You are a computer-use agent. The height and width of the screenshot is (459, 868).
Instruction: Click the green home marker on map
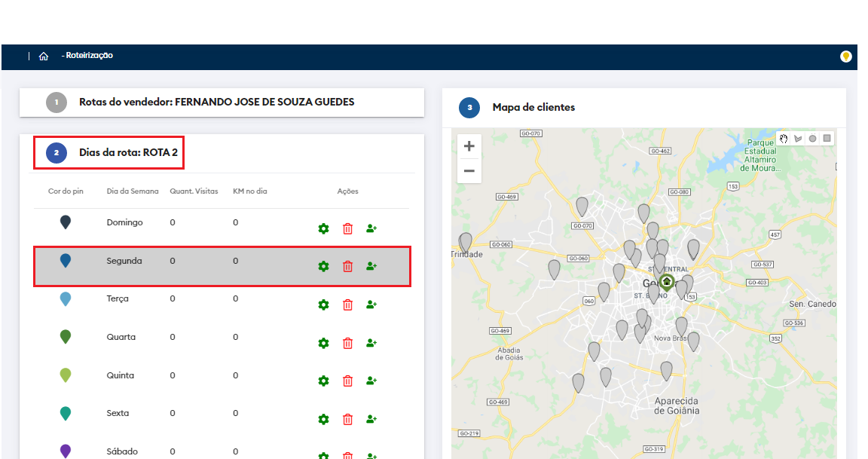tap(666, 283)
